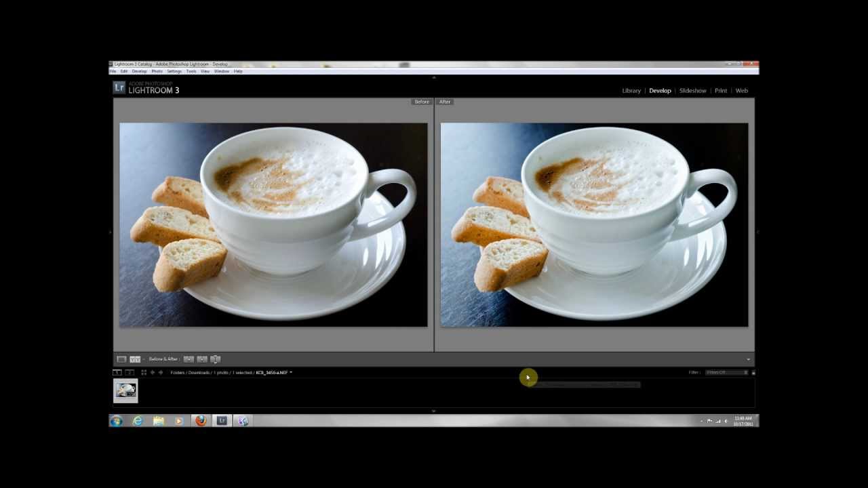Image resolution: width=868 pixels, height=488 pixels.
Task: Open Windows Start button
Action: (x=116, y=421)
